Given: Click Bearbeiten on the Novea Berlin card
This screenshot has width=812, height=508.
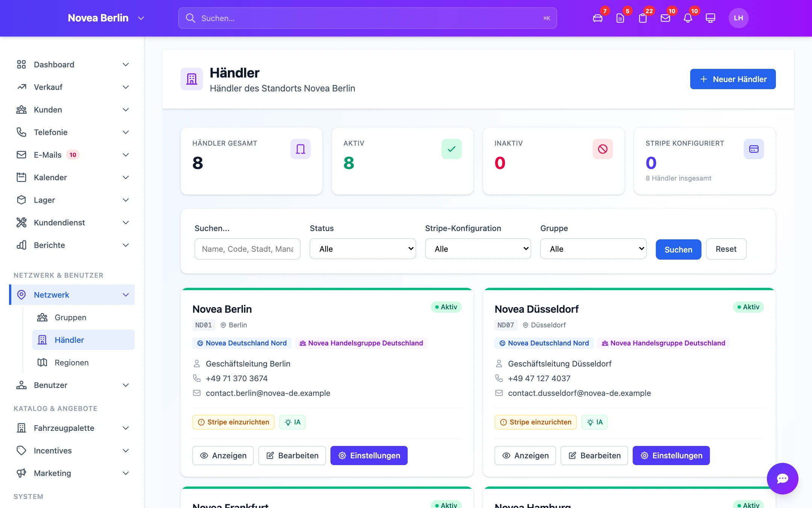Looking at the screenshot, I should coord(292,455).
